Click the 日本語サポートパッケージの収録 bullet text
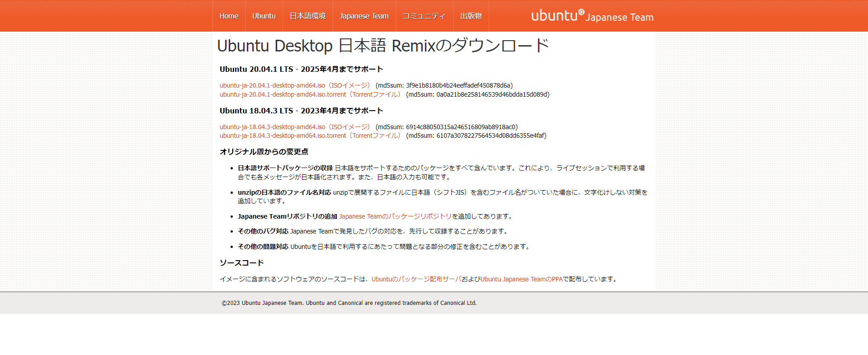The image size is (868, 355). click(285, 168)
